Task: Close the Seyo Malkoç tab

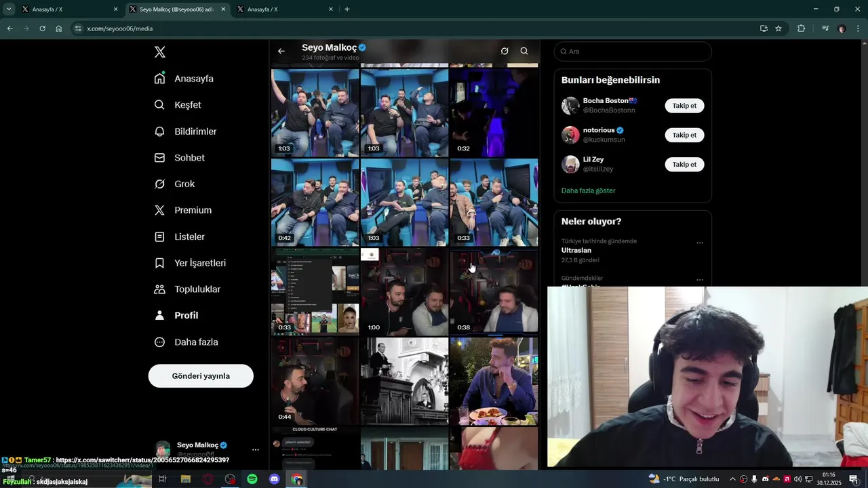Action: (223, 9)
